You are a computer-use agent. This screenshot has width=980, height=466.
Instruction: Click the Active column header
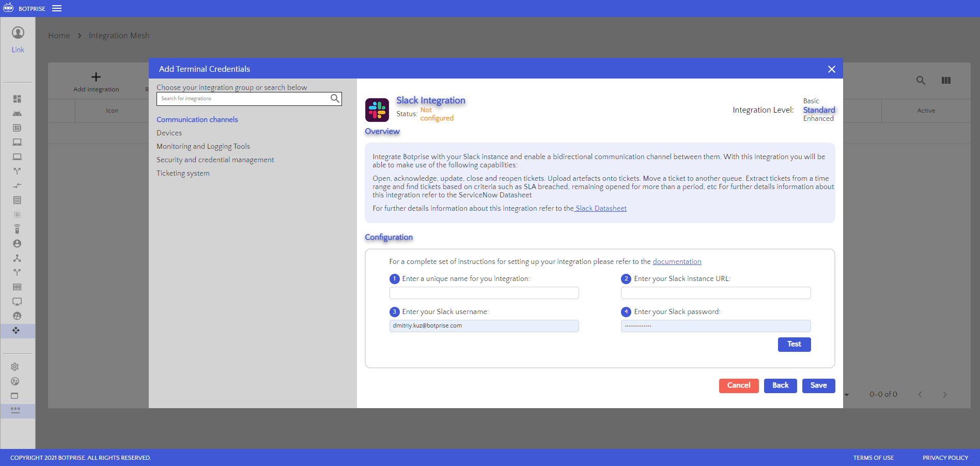926,111
